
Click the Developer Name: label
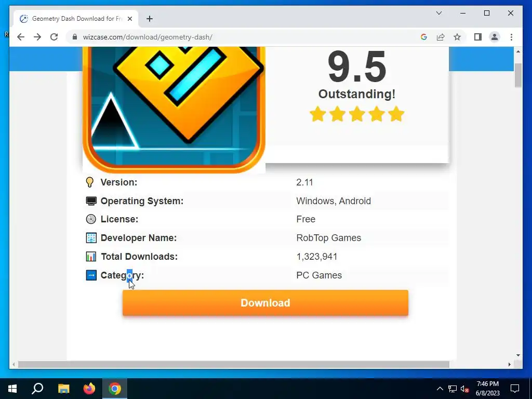pos(138,238)
